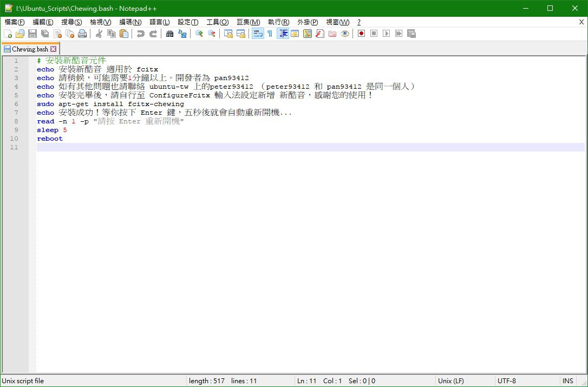
Task: Toggle INS insert mode in status bar
Action: click(568, 381)
